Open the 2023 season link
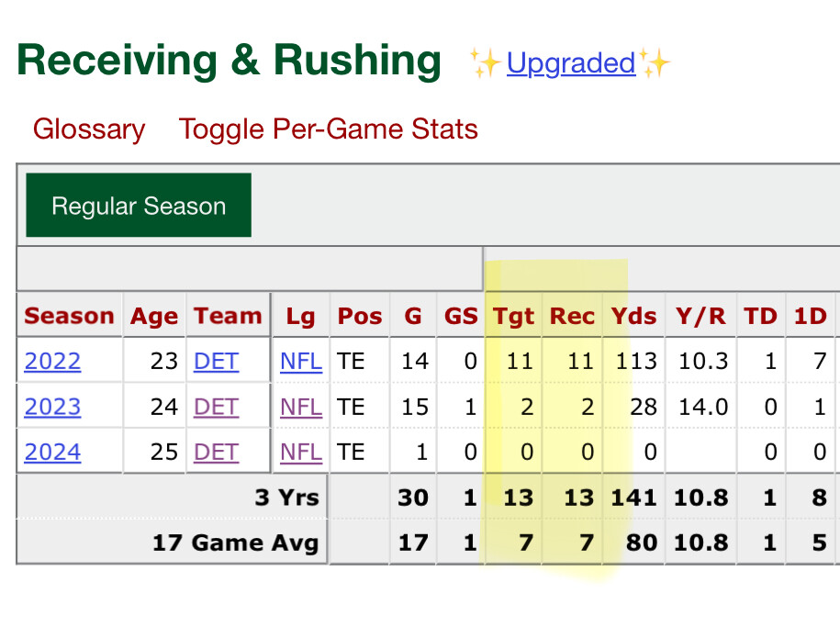This screenshot has height=627, width=840. coord(52,407)
